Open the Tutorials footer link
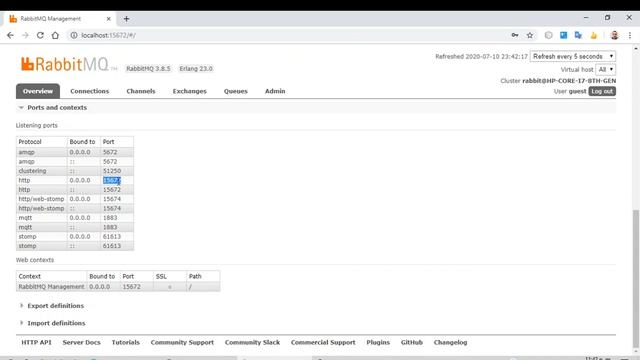 pos(126,342)
